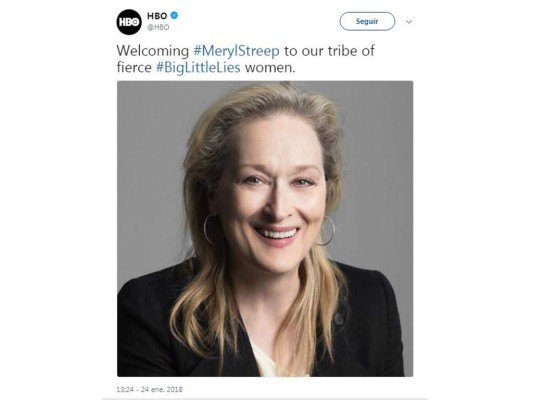Viewport: 533px width, 400px height.
Task: Click the @HBO account handle
Action: 158,27
